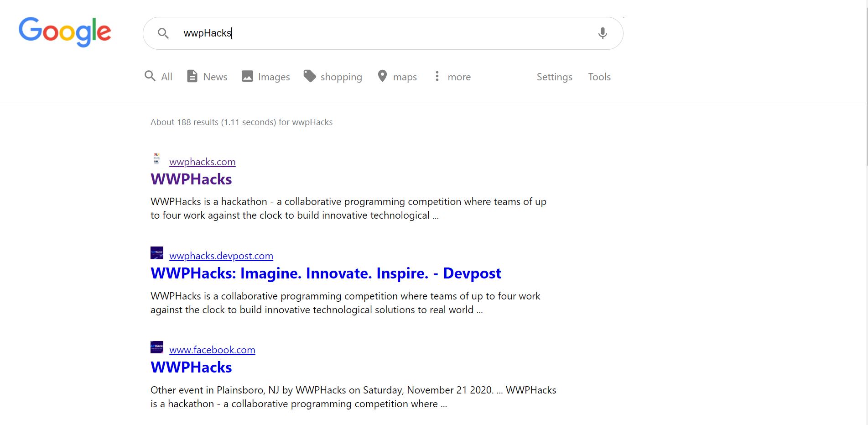
Task: Click the wwphacks.devpost.com favicon
Action: [x=157, y=253]
